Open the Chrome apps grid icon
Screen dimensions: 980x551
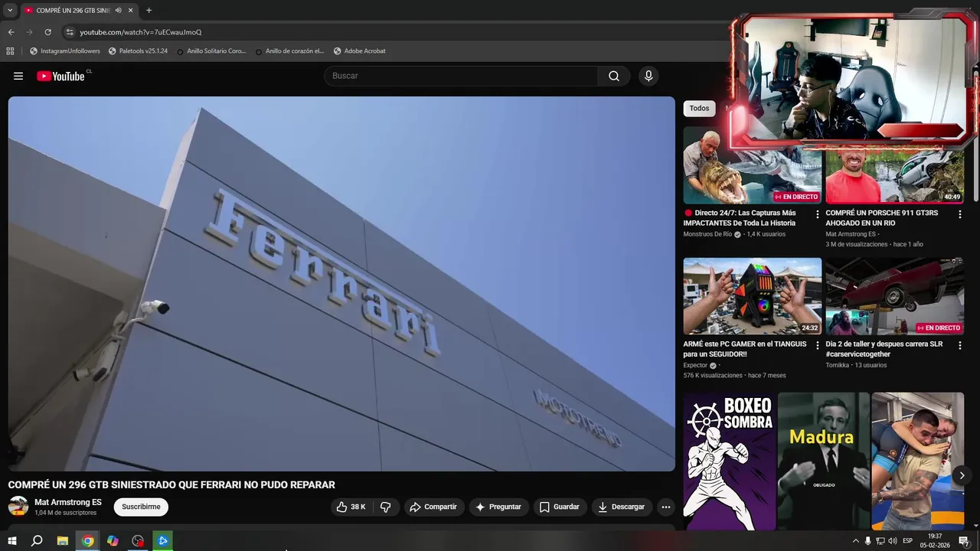pyautogui.click(x=10, y=51)
